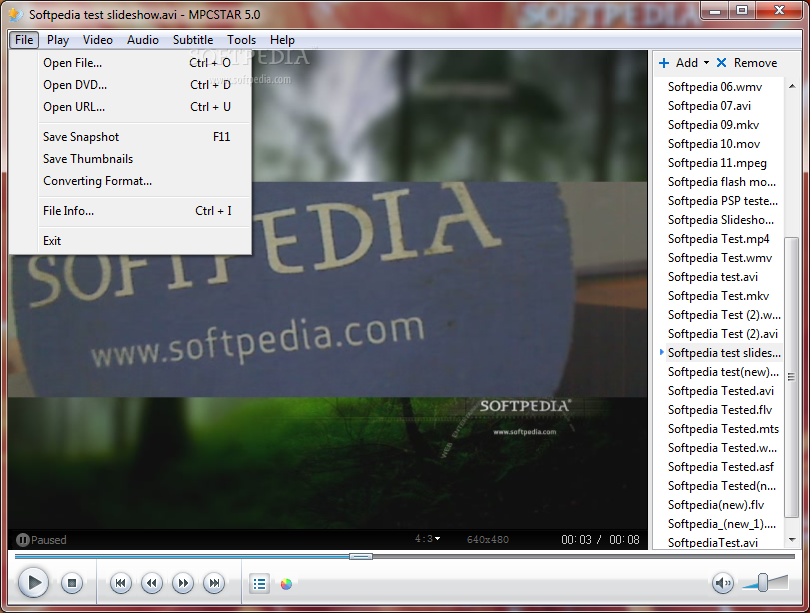The height and width of the screenshot is (613, 810).
Task: Open the Subtitle menu
Action: (193, 40)
